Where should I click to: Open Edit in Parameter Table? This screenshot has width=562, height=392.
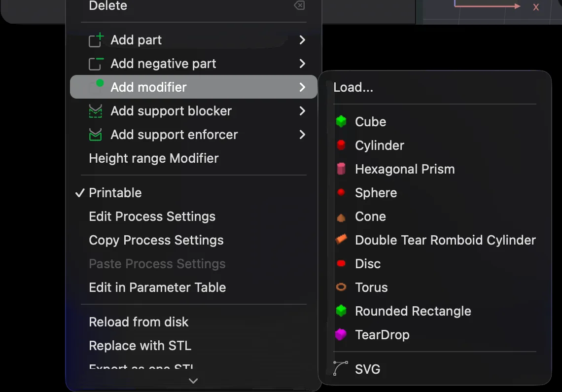(x=157, y=287)
